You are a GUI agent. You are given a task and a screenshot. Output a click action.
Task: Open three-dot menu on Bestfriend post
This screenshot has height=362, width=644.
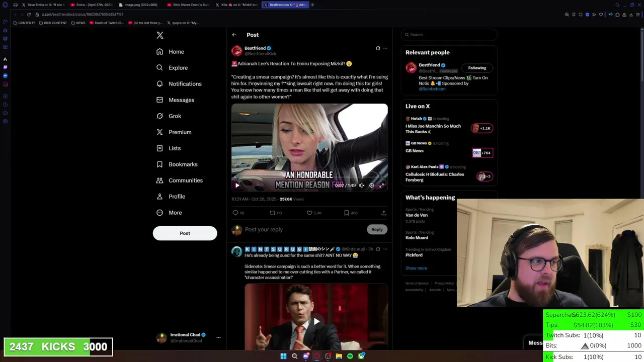coord(385,48)
